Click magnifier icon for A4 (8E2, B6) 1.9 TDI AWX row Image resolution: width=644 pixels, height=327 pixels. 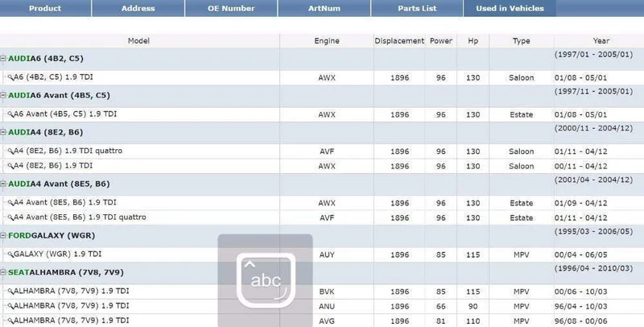[x=10, y=166]
